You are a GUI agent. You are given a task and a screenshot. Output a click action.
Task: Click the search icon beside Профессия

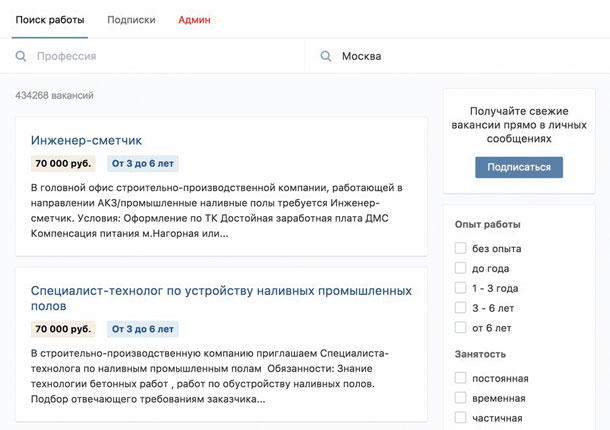coord(21,57)
